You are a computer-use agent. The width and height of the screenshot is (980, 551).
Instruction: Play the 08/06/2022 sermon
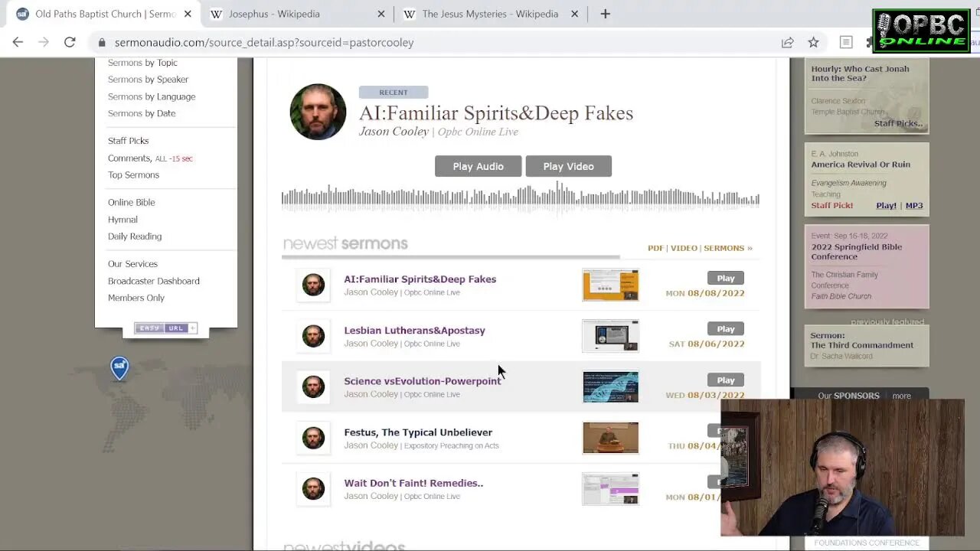(x=726, y=329)
